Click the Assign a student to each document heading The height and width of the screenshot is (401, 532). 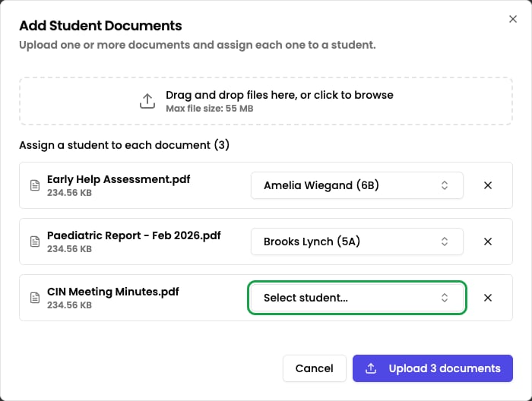tap(124, 145)
